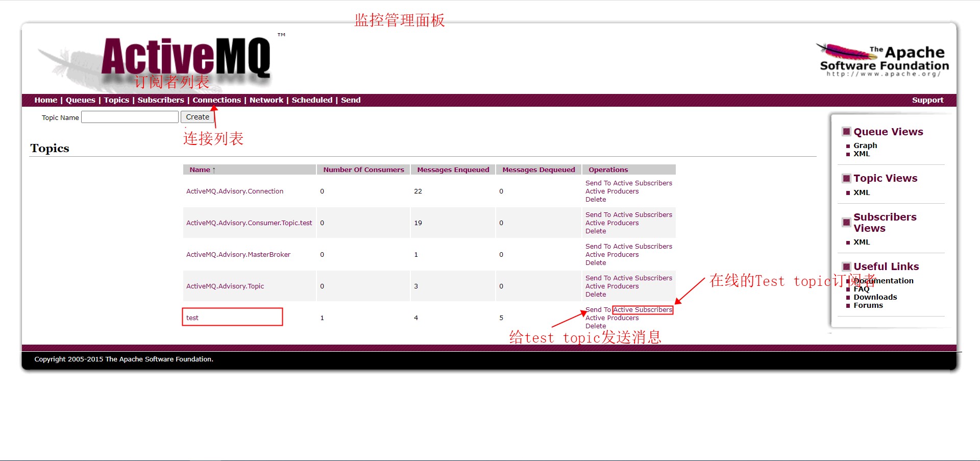Image resolution: width=980 pixels, height=461 pixels.
Task: Open the Queues page
Action: (x=80, y=100)
